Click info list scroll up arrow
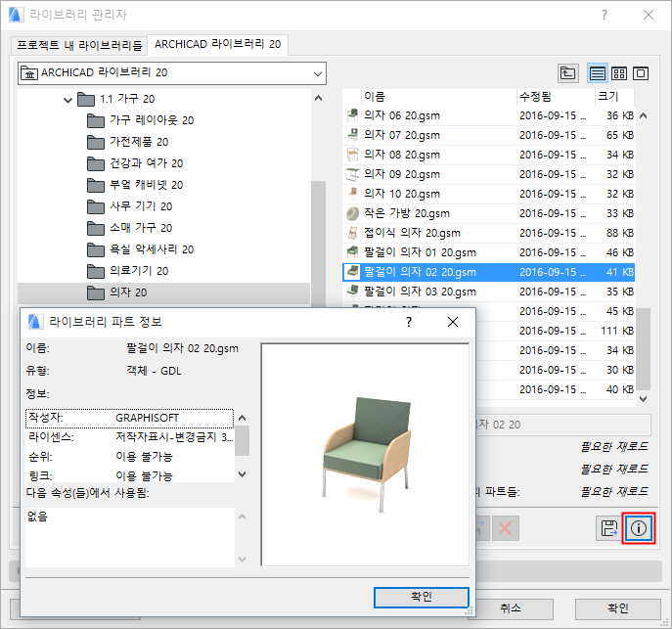This screenshot has width=672, height=629. click(243, 418)
